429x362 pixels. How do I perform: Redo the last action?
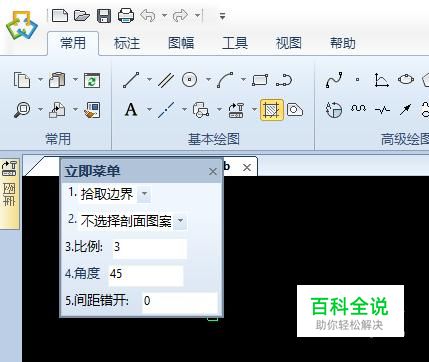click(x=180, y=16)
